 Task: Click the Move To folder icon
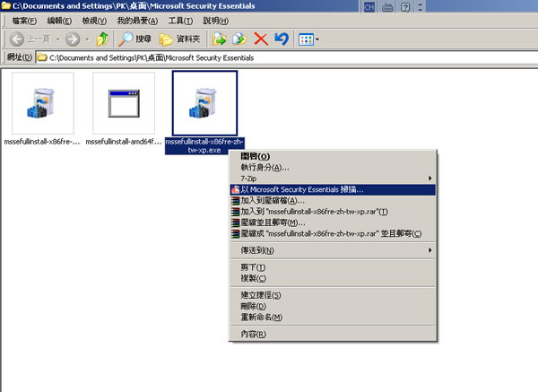pyautogui.click(x=220, y=39)
